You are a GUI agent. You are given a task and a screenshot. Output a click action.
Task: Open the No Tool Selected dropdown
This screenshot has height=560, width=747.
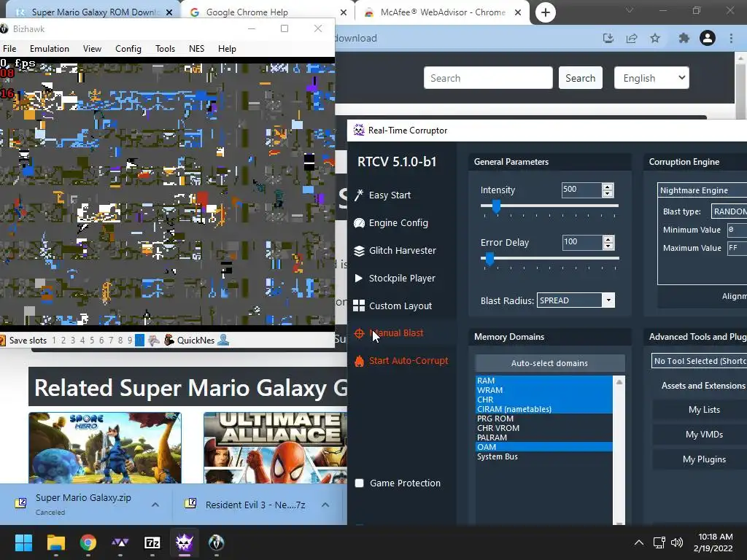tap(699, 361)
